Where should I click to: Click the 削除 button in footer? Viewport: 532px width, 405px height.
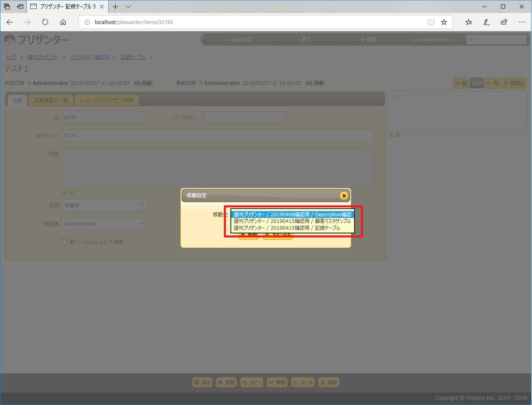point(329,382)
